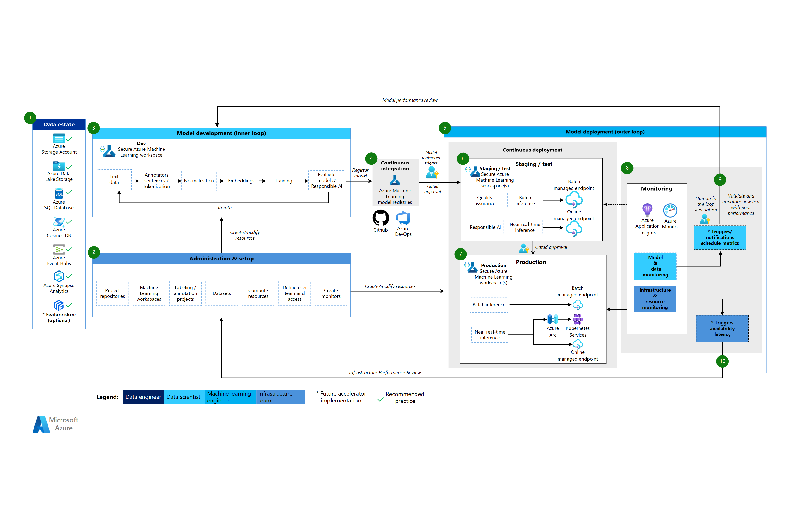Select the Azure Cosmos DB icon
Viewport: 798px width, 532px height.
tap(59, 222)
